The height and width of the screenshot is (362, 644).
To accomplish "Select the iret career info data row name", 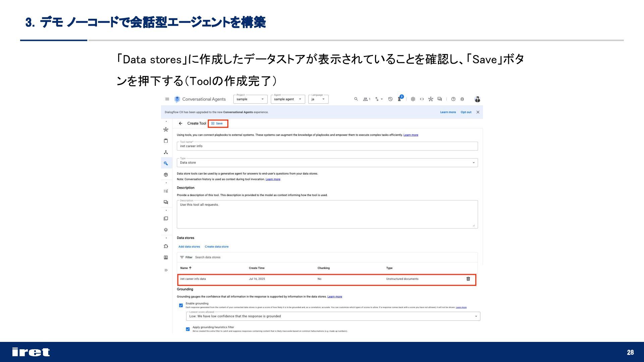I will coord(193,279).
